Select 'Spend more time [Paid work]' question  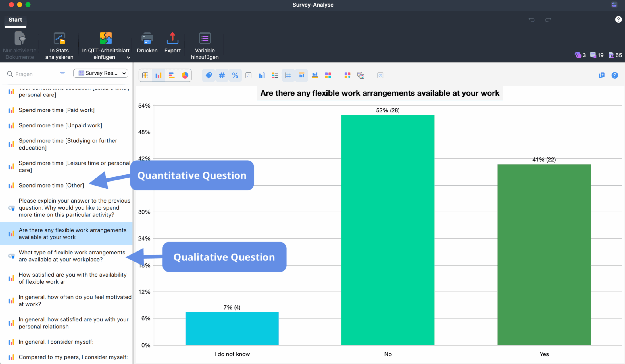(57, 110)
